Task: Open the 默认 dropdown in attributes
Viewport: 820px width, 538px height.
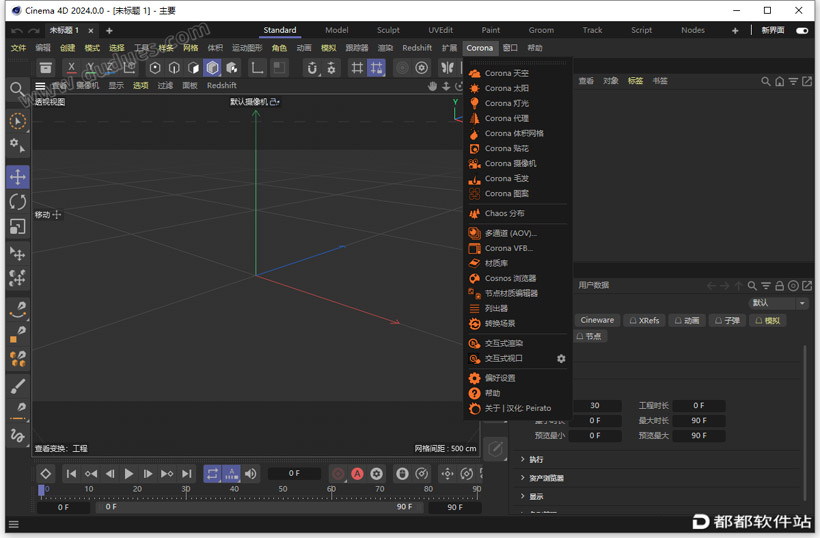Action: 778,303
